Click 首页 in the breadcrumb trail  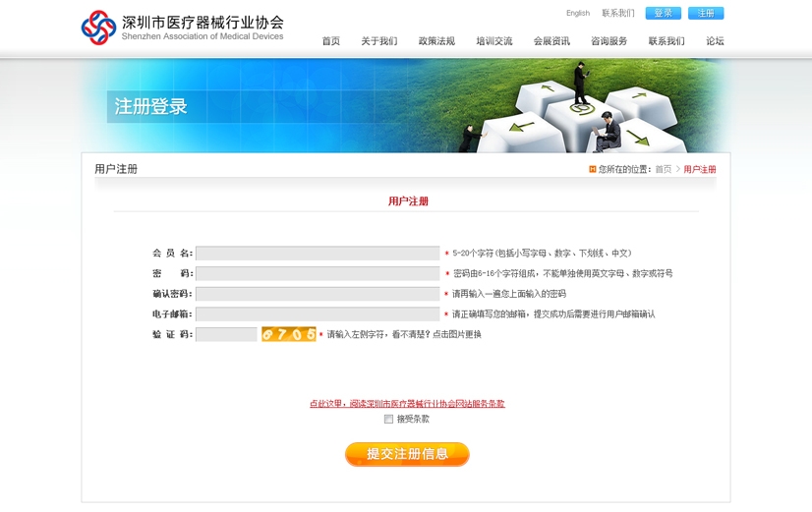click(x=664, y=169)
